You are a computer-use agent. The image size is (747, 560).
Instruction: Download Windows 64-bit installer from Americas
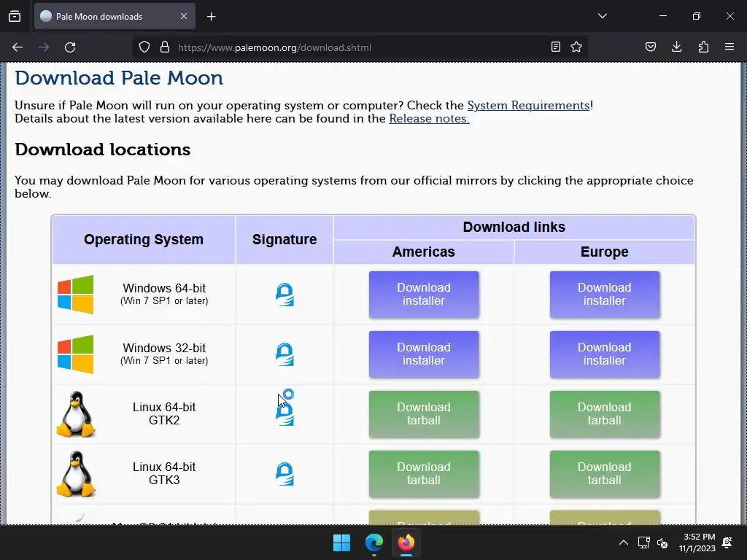coord(424,295)
